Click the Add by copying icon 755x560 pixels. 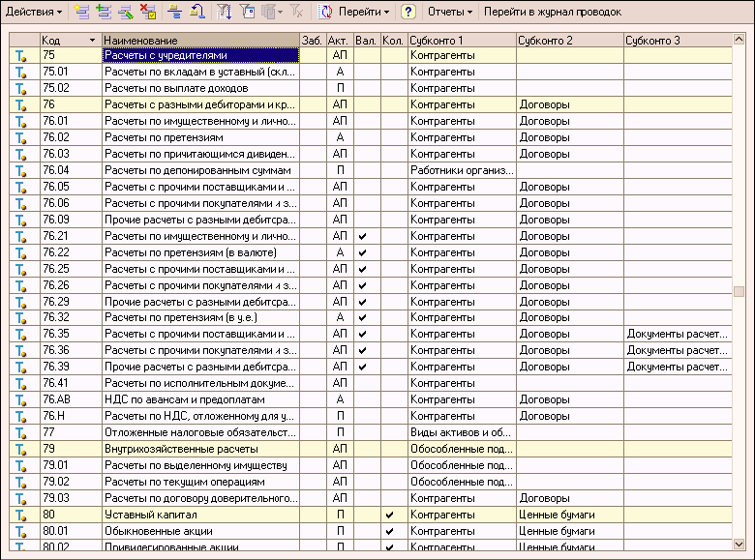pyautogui.click(x=103, y=13)
